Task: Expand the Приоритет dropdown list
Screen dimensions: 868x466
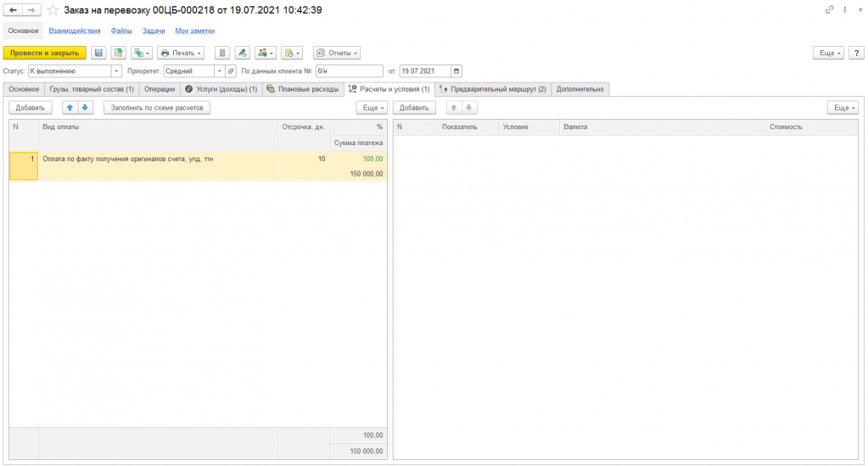Action: coord(219,71)
